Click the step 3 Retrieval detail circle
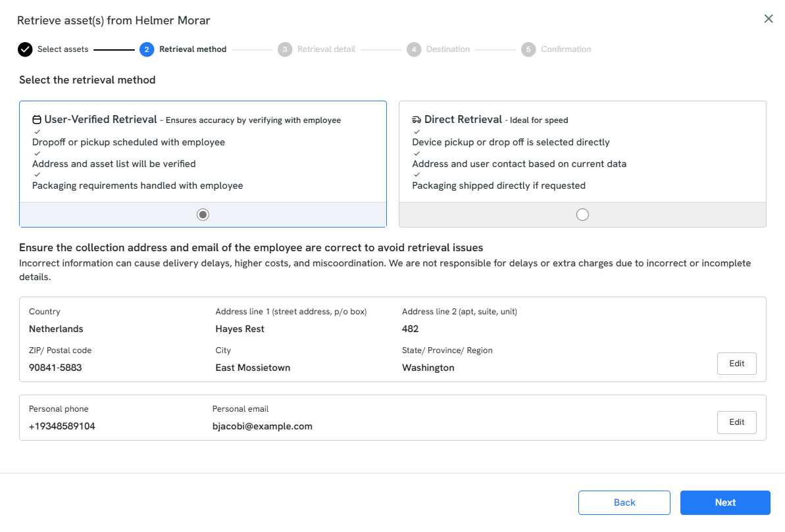This screenshot has height=532, width=785. [285, 49]
